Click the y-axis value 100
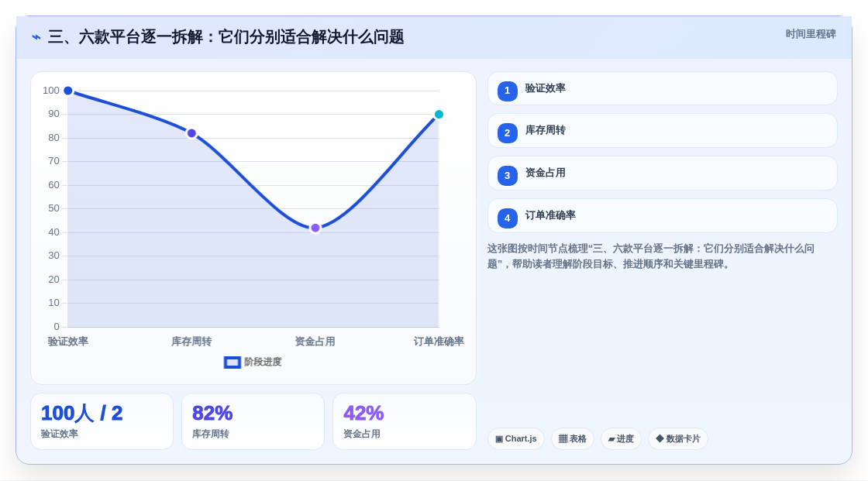868x481 pixels. (x=51, y=91)
